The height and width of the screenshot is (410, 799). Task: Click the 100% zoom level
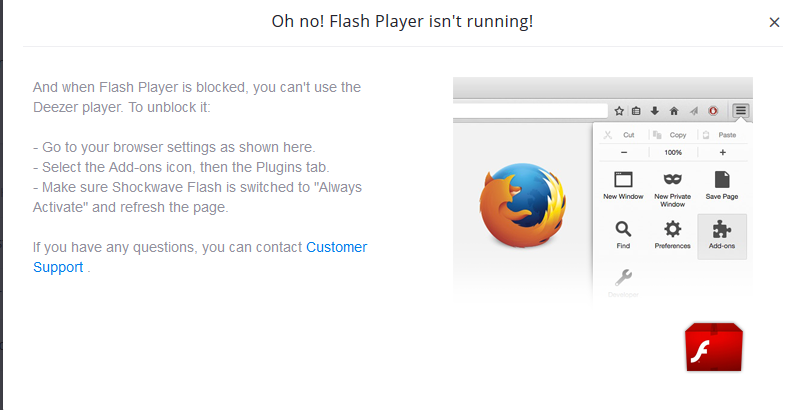[673, 152]
